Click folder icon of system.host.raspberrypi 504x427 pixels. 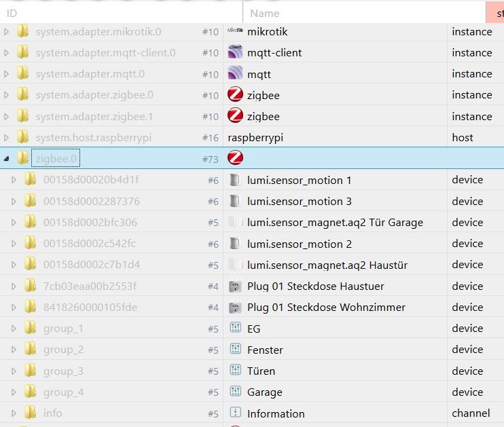[x=23, y=137]
